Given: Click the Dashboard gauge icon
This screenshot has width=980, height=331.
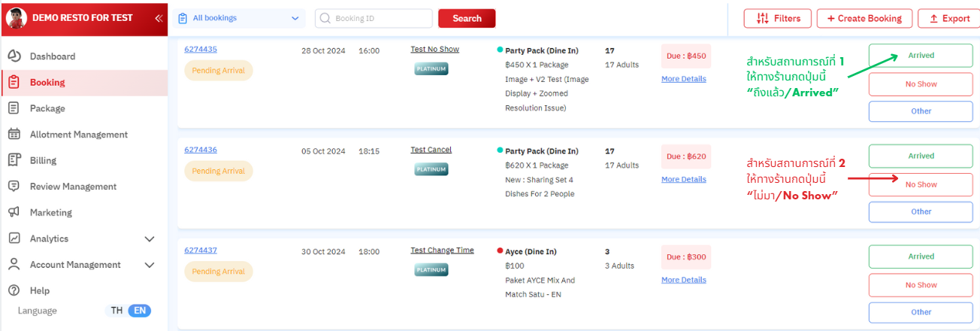Looking at the screenshot, I should point(14,56).
